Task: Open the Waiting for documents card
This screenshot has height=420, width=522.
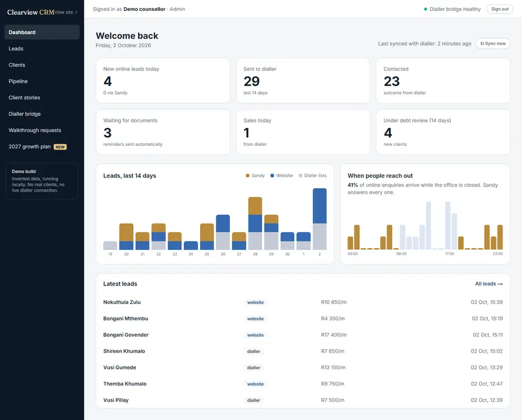Action: pos(163,132)
